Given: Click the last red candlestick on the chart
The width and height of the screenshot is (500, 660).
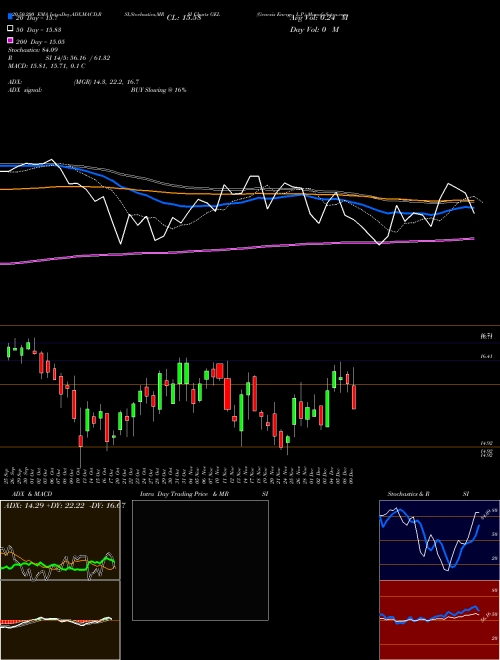Looking at the screenshot, I should [354, 397].
